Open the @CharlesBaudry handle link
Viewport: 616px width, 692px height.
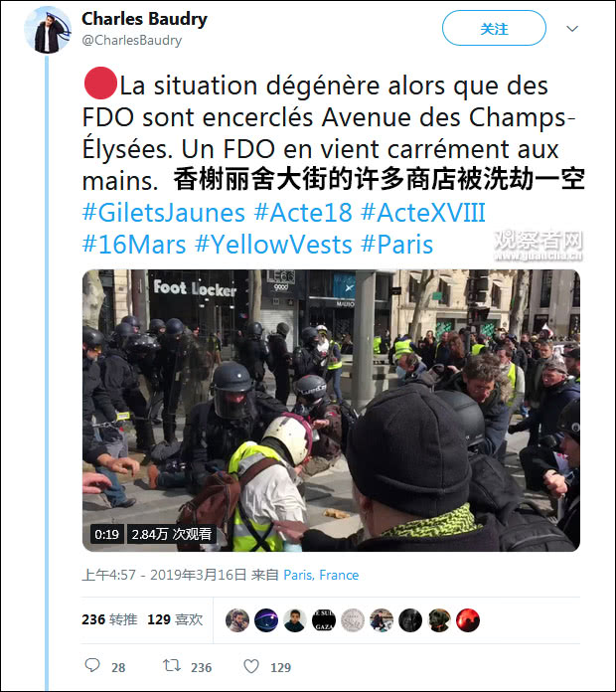132,40
